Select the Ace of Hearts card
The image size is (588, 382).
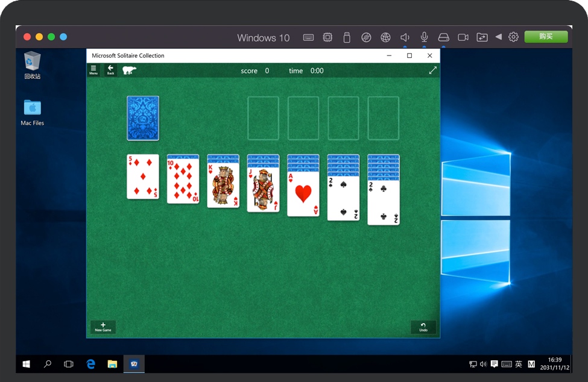click(x=303, y=193)
